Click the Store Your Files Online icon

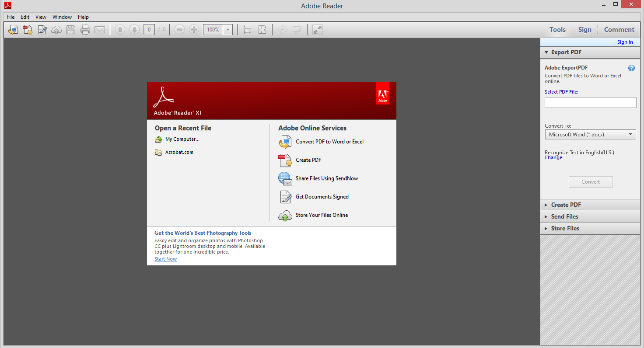point(285,215)
